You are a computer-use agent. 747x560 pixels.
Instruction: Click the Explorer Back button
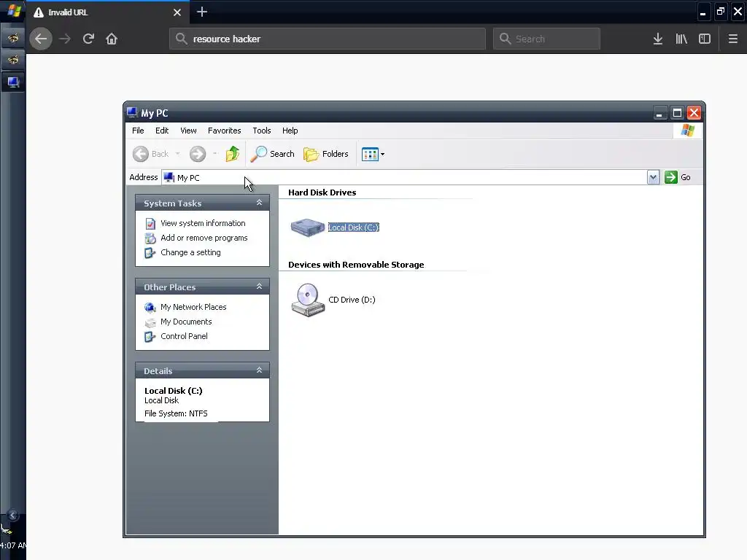click(x=150, y=154)
